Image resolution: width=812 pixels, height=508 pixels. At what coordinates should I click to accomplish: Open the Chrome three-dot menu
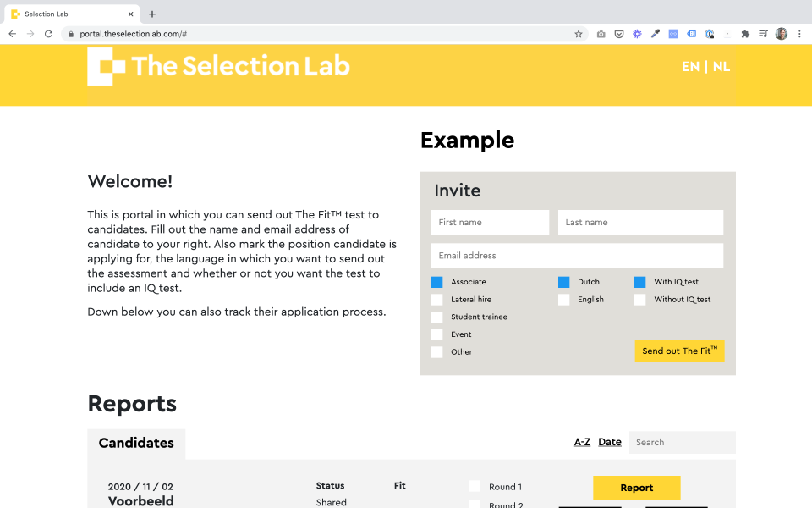pyautogui.click(x=799, y=34)
